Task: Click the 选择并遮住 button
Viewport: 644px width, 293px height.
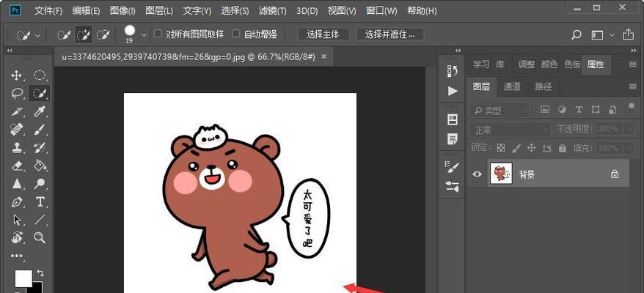Action: click(x=389, y=34)
